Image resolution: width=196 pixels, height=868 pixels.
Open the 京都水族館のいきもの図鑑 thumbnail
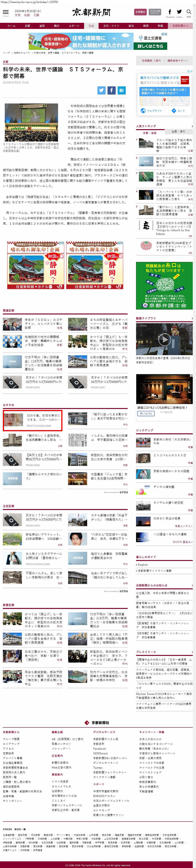(143, 474)
